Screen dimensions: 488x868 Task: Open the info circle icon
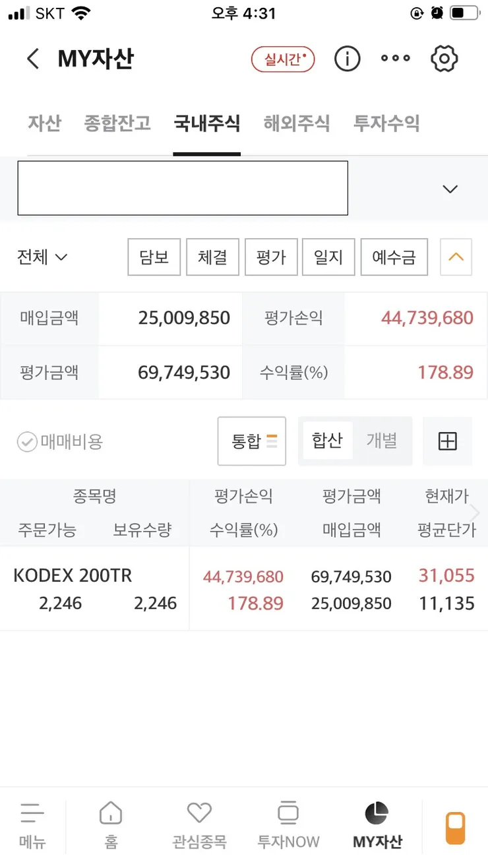coord(347,59)
